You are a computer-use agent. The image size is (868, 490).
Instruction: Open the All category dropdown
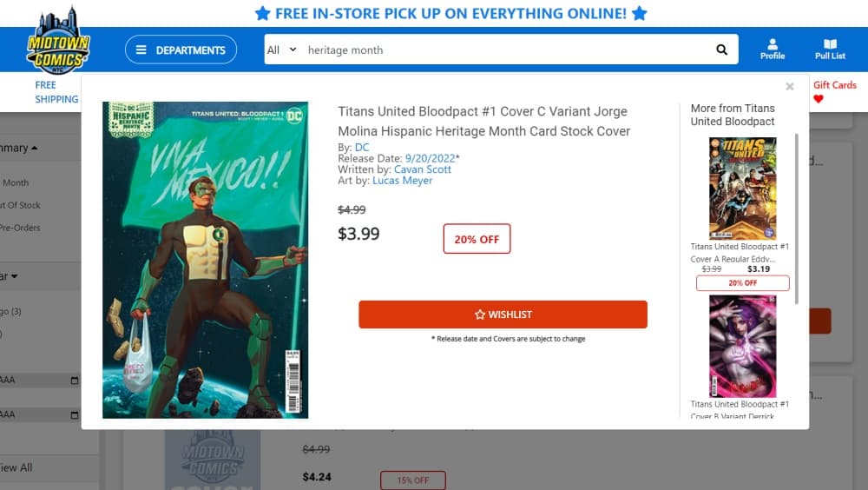(x=281, y=50)
